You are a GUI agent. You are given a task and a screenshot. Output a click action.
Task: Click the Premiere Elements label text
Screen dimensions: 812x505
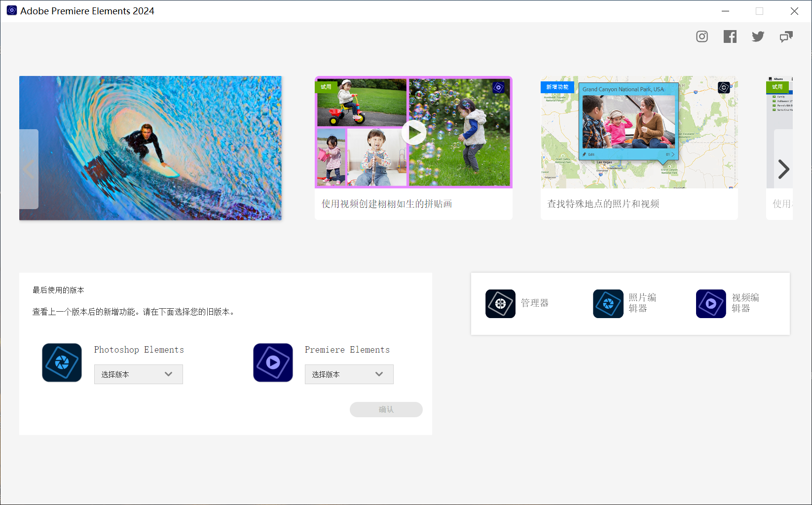[x=347, y=350]
